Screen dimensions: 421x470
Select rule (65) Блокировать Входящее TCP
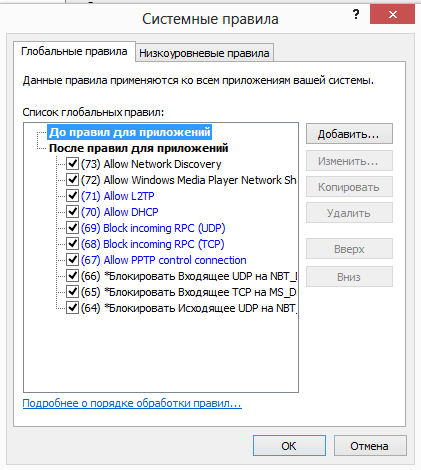(x=188, y=292)
